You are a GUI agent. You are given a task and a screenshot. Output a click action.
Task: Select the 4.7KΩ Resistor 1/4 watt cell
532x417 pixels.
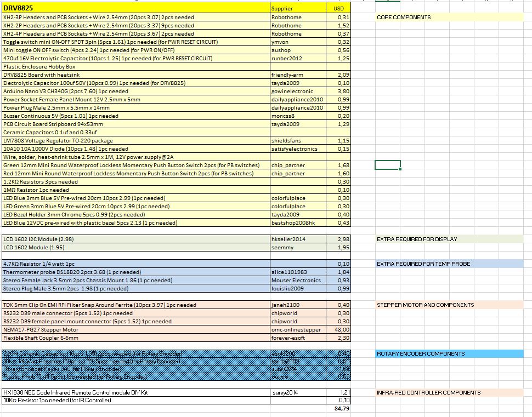[136, 264]
